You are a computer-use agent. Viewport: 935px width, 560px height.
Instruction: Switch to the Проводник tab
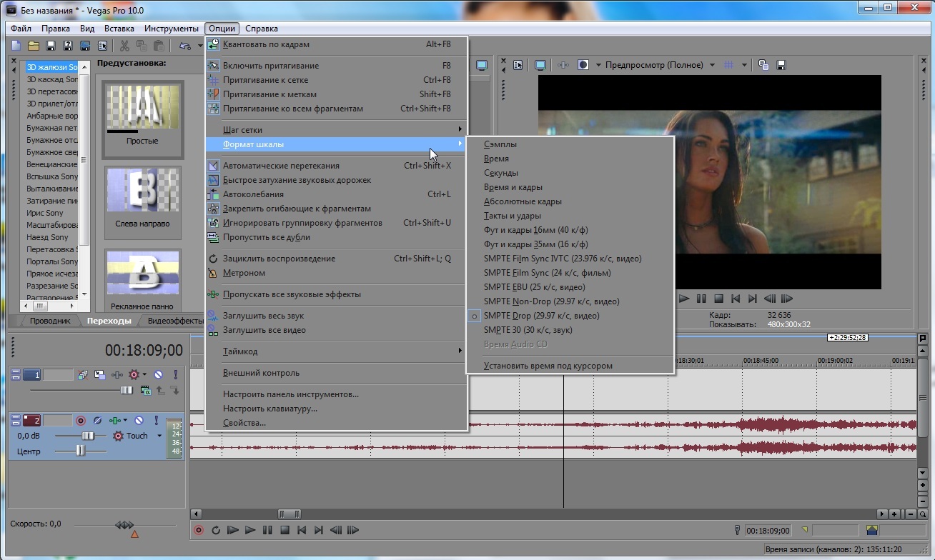click(x=50, y=321)
